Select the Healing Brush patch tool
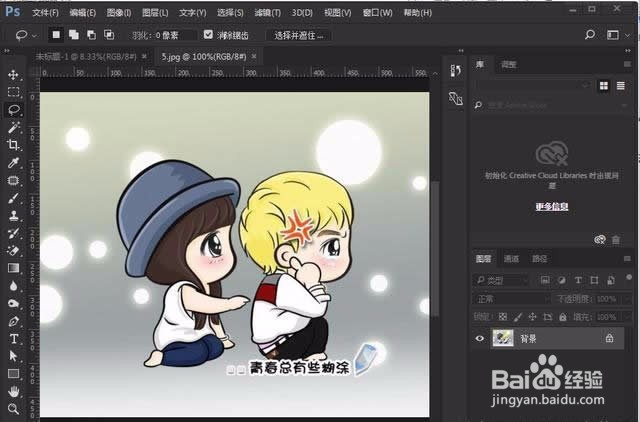640x422 pixels. (x=13, y=180)
